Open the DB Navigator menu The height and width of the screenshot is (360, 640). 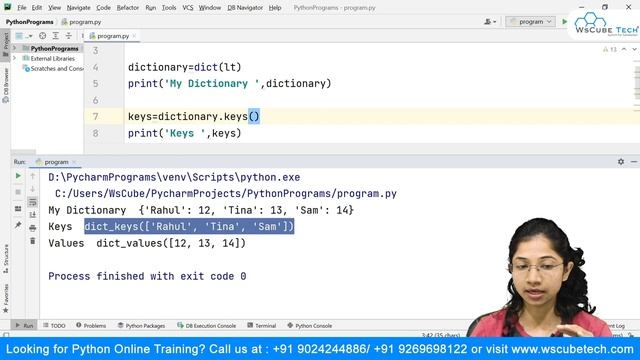click(245, 8)
